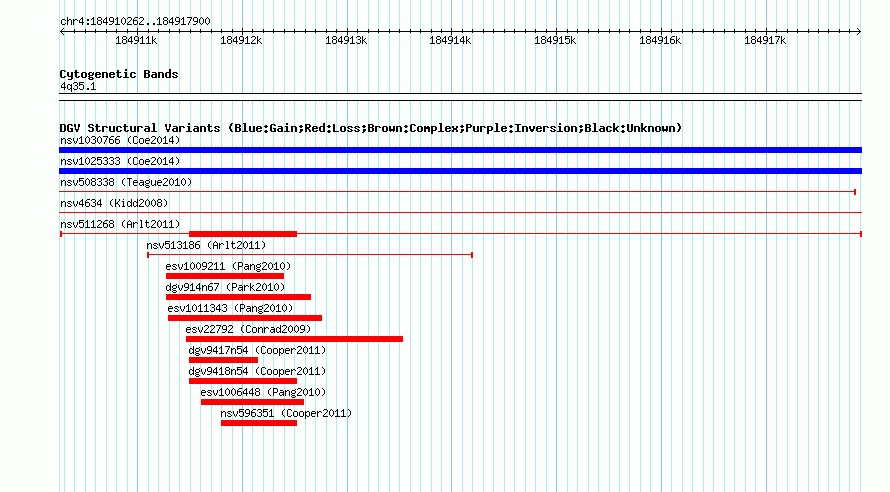
Task: Click the 184912k ruler tick label
Action: 241,40
